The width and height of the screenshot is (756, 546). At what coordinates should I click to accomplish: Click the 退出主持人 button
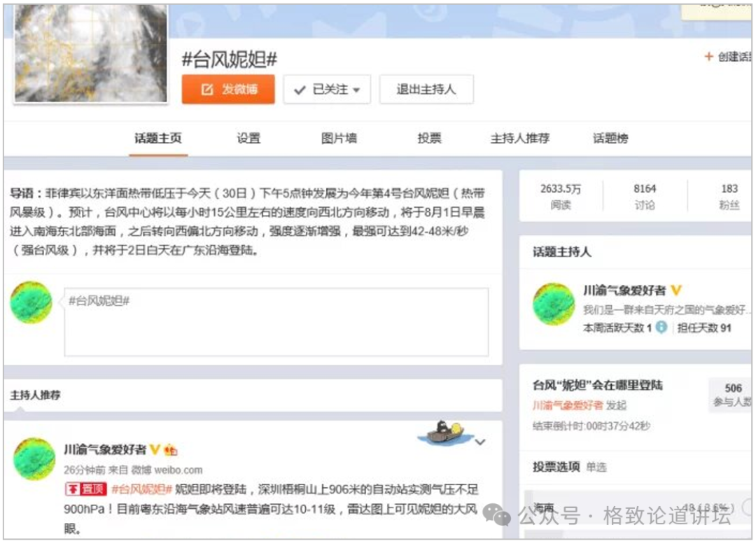(x=426, y=89)
